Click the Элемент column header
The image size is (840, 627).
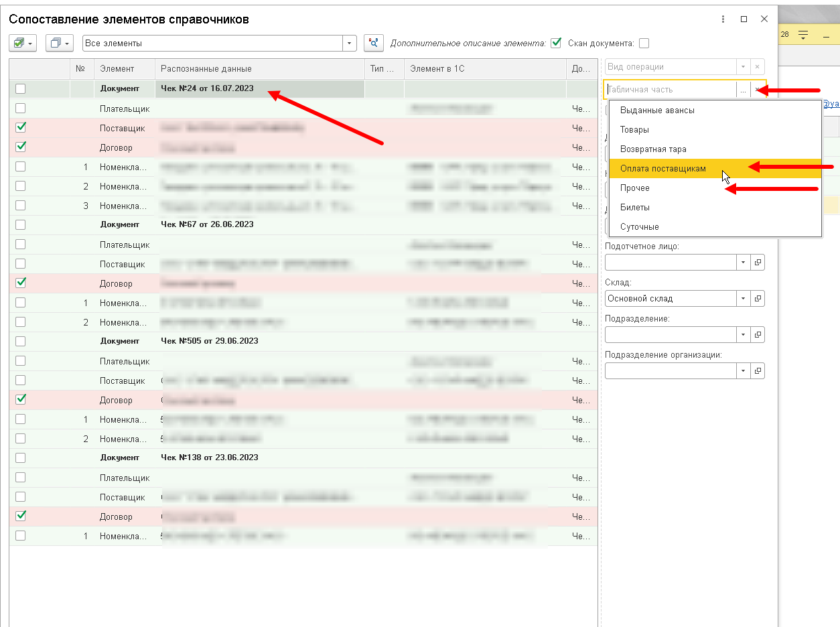(125, 69)
